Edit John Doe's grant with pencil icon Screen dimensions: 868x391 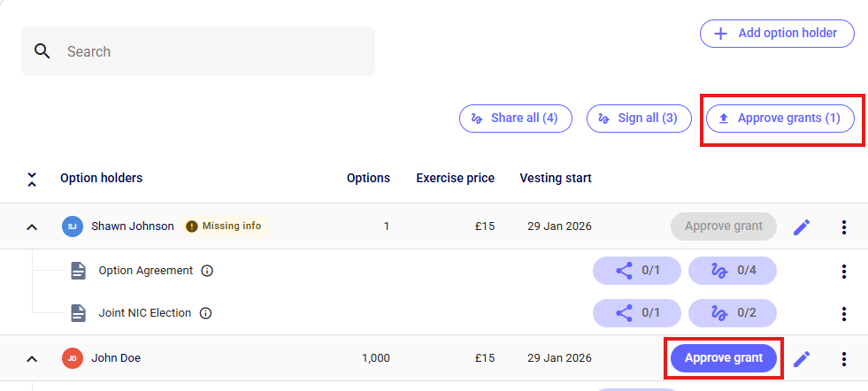pos(802,358)
